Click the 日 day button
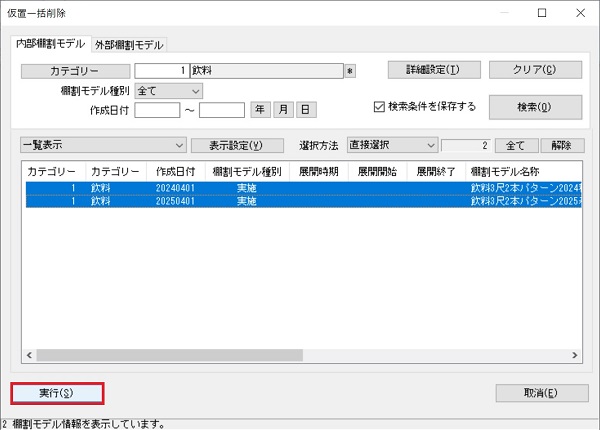 point(305,110)
